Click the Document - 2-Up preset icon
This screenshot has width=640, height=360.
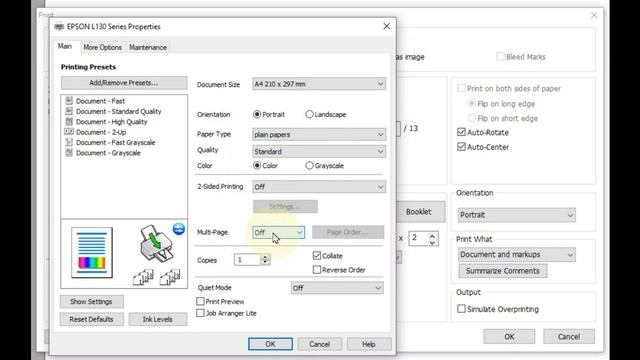[x=69, y=131]
